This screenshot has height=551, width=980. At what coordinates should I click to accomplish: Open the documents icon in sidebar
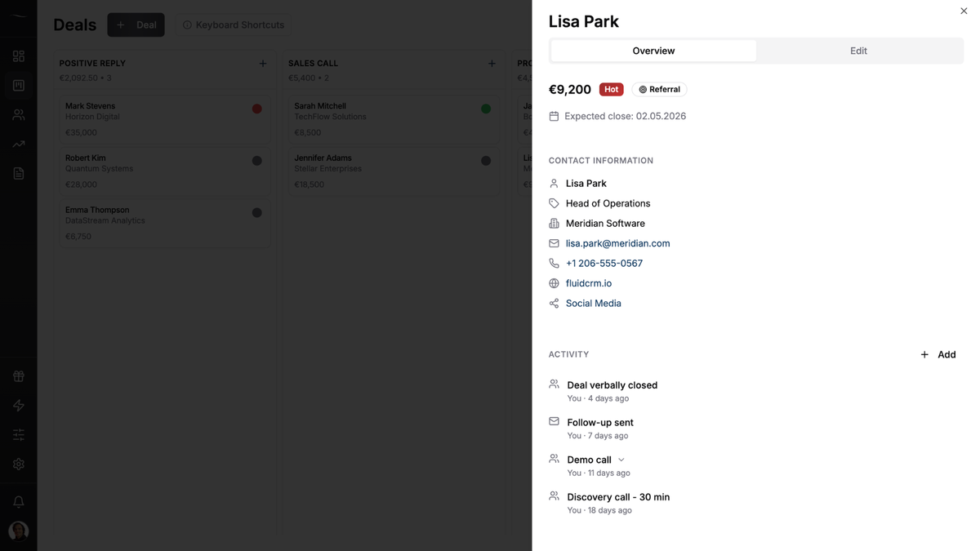(x=18, y=174)
